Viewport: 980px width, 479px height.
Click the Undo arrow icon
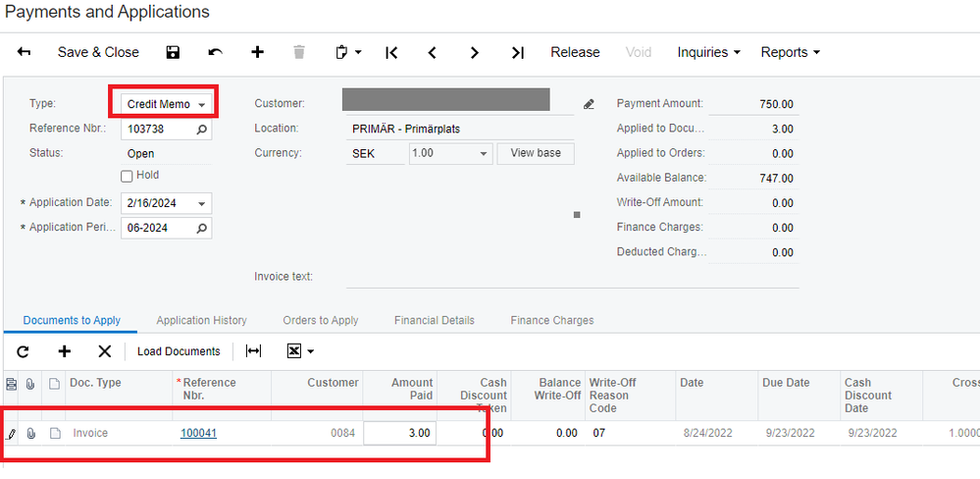click(215, 53)
